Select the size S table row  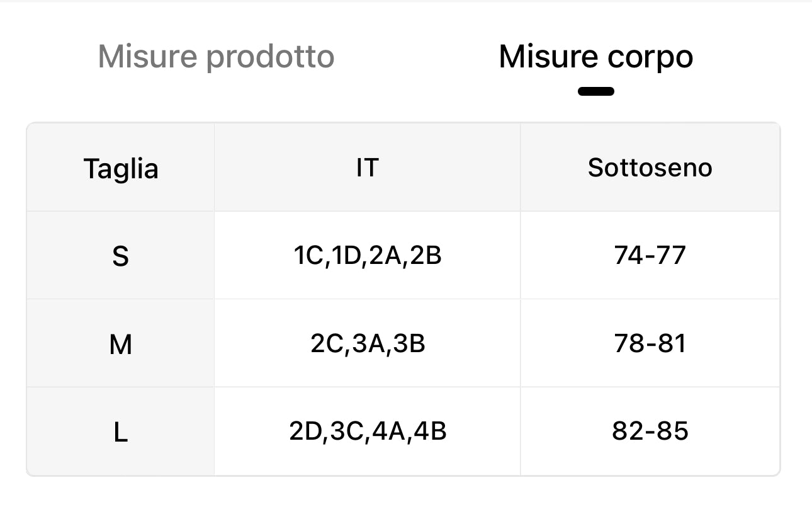[x=403, y=255]
